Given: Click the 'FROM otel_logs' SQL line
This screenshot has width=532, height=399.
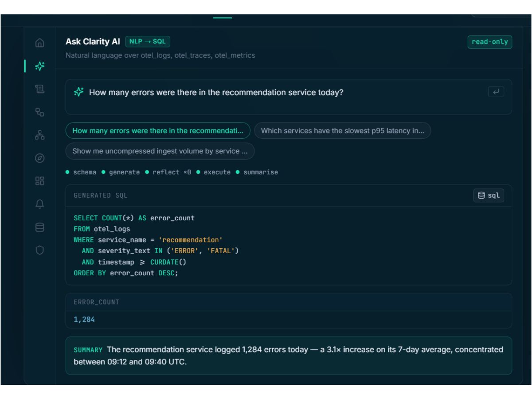Looking at the screenshot, I should 102,229.
